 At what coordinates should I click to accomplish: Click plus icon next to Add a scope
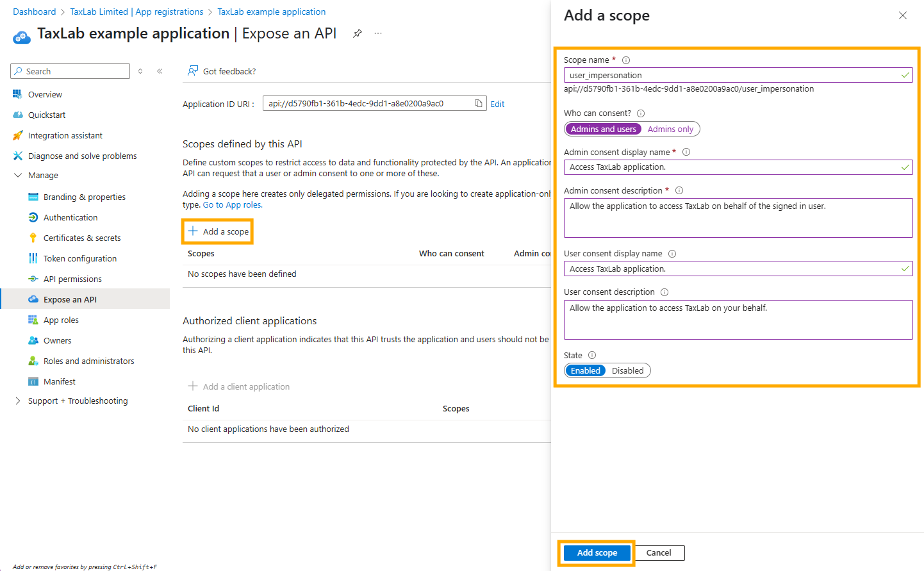click(x=192, y=231)
